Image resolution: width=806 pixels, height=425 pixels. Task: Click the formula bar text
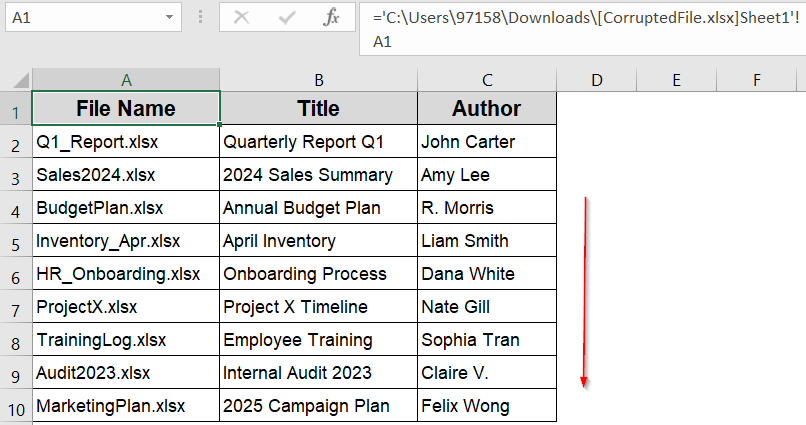coord(582,29)
